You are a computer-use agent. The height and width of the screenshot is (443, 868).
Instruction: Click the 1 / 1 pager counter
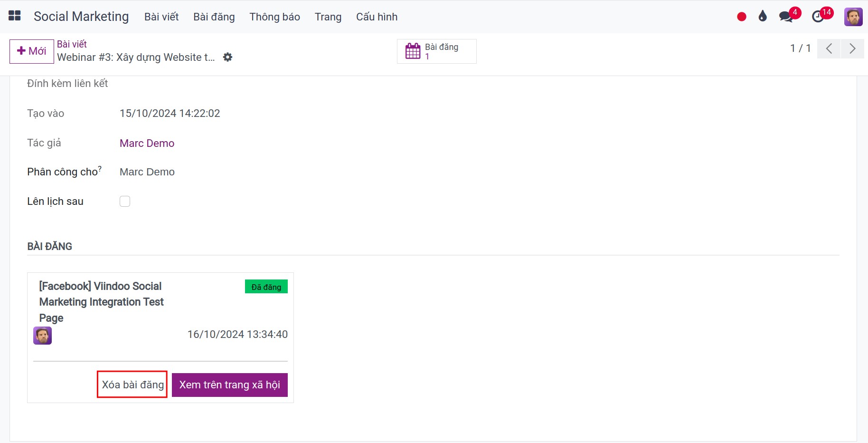tap(800, 48)
